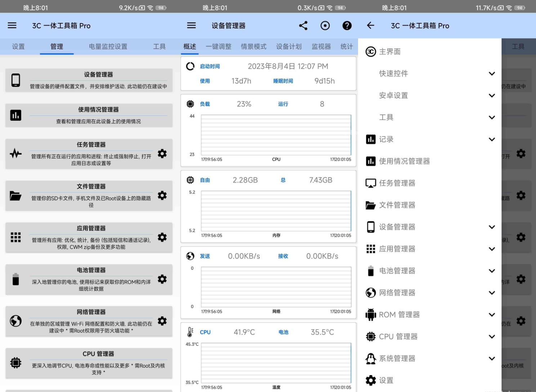Tap the battery icon of 电池管理器 card
The height and width of the screenshot is (392, 536).
coord(16,279)
